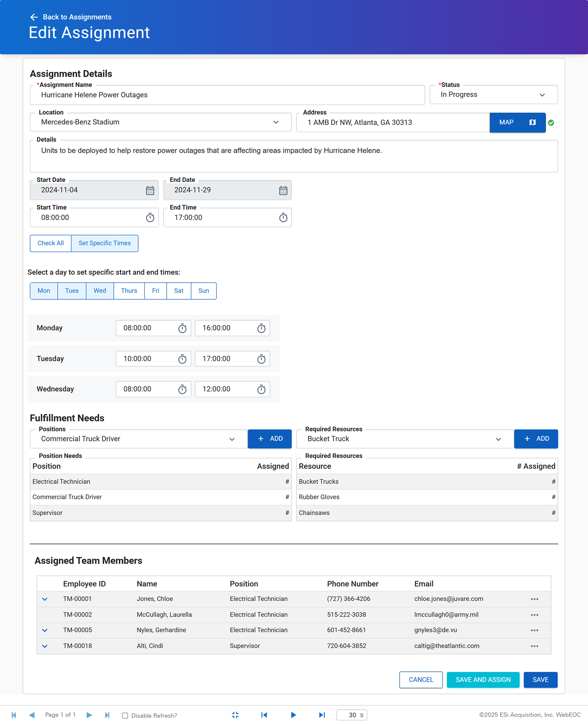Click the Assignment Name input field
This screenshot has height=724, width=588.
click(x=227, y=95)
